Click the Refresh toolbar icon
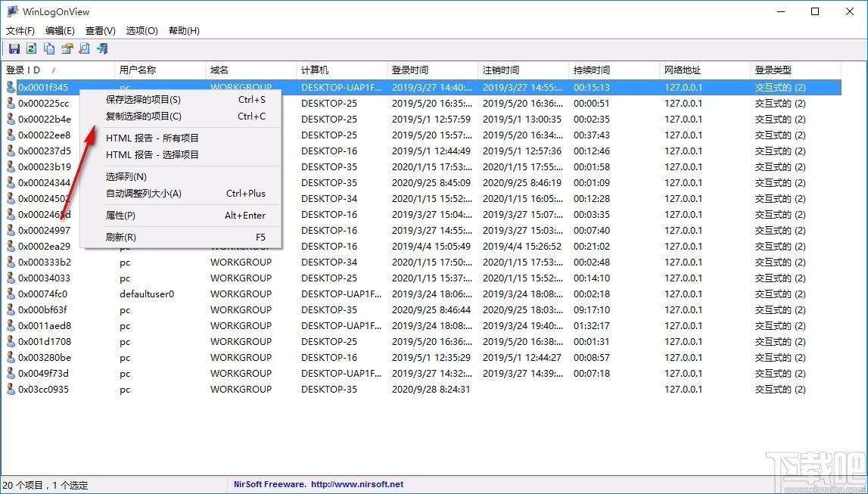The image size is (868, 494). 32,48
